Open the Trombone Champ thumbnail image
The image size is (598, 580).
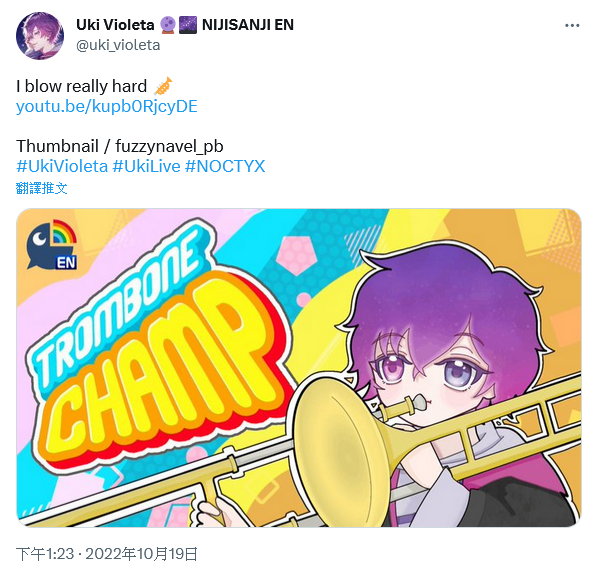[x=299, y=368]
